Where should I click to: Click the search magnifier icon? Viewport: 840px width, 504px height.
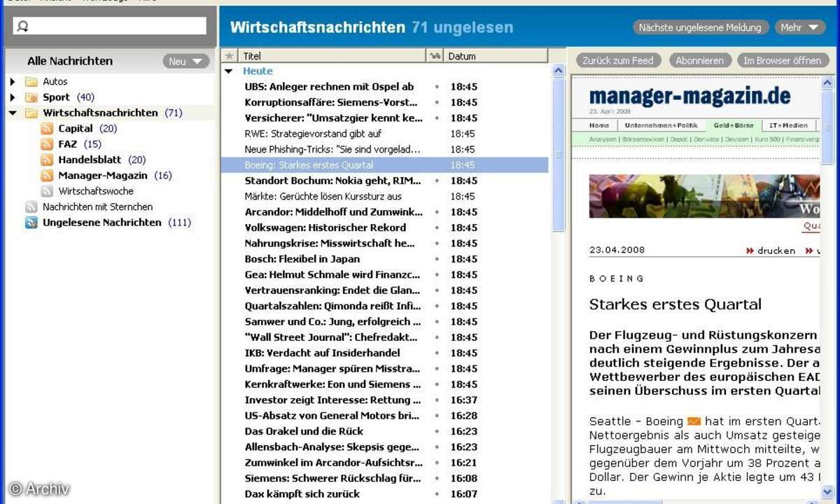[x=22, y=27]
